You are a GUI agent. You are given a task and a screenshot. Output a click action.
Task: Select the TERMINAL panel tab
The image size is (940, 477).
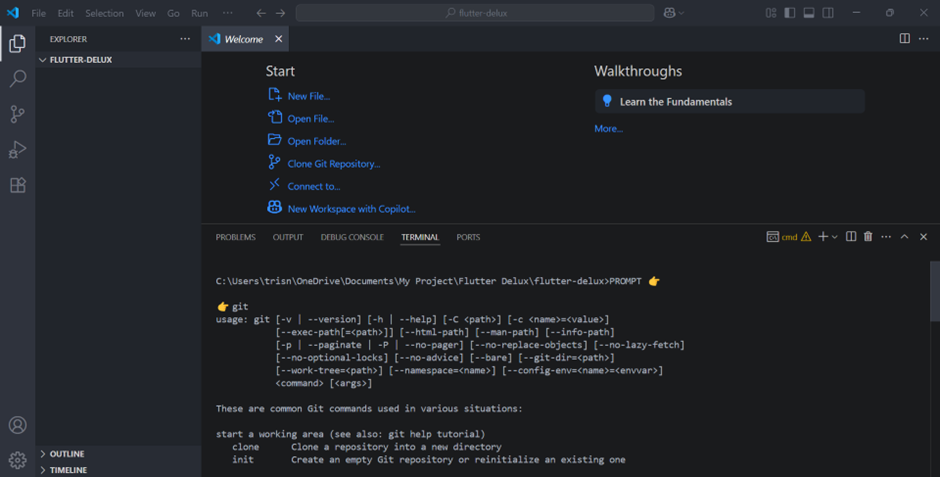tap(420, 237)
